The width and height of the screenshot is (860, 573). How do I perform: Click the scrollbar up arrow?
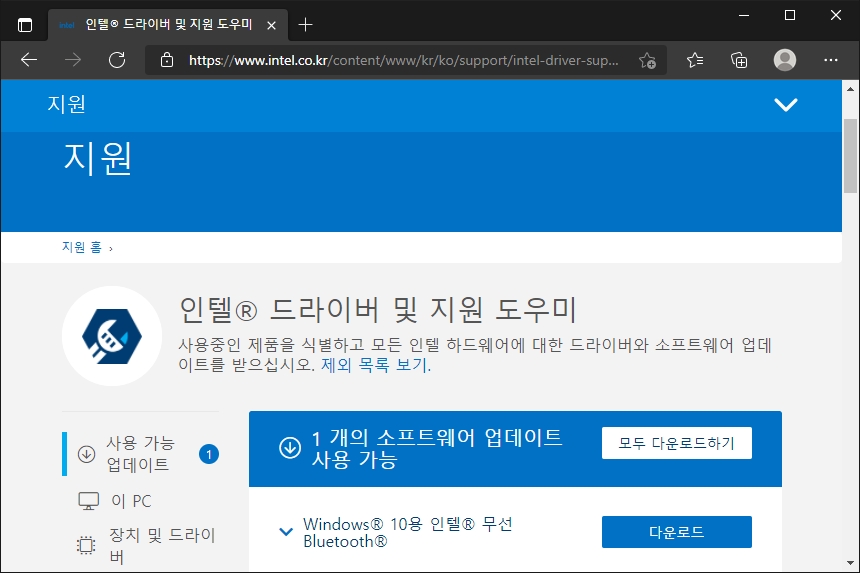coord(850,88)
